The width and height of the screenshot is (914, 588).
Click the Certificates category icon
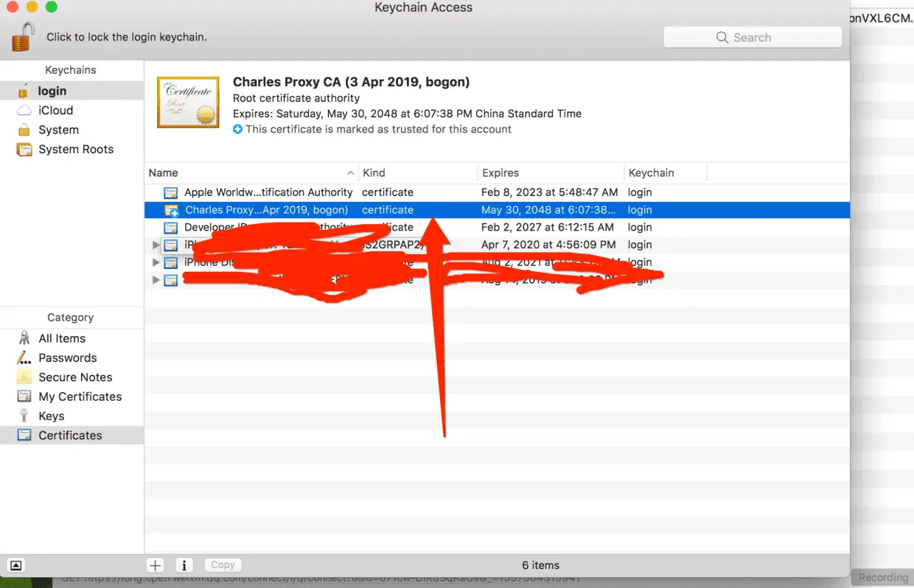point(24,435)
